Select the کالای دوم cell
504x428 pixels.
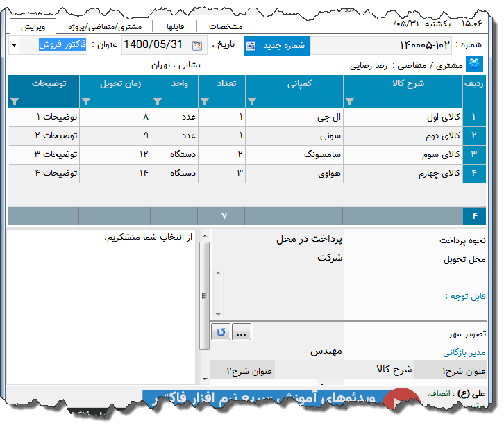coord(403,135)
